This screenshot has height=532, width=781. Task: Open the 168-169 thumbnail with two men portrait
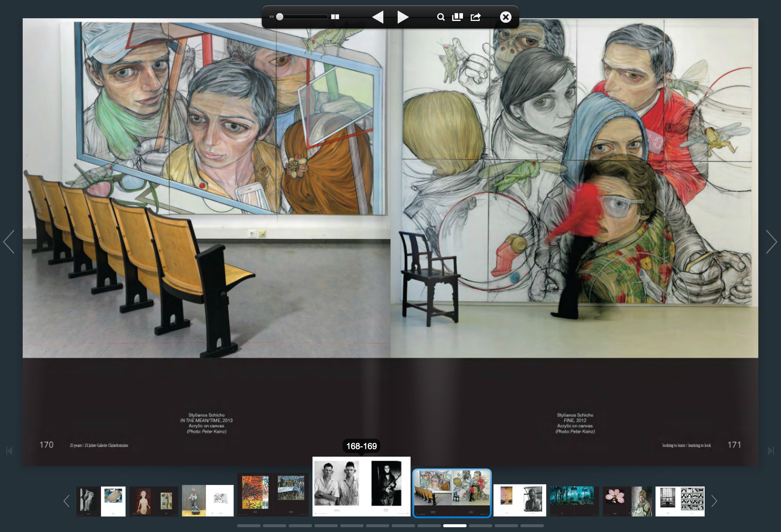[361, 486]
